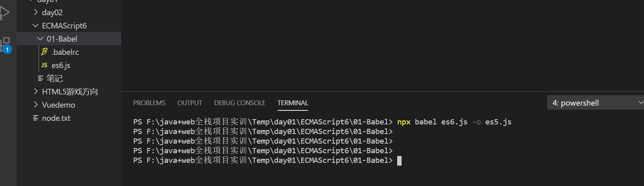Expand the Vuedemo folder
Image resolution: width=644 pixels, height=186 pixels.
36,105
